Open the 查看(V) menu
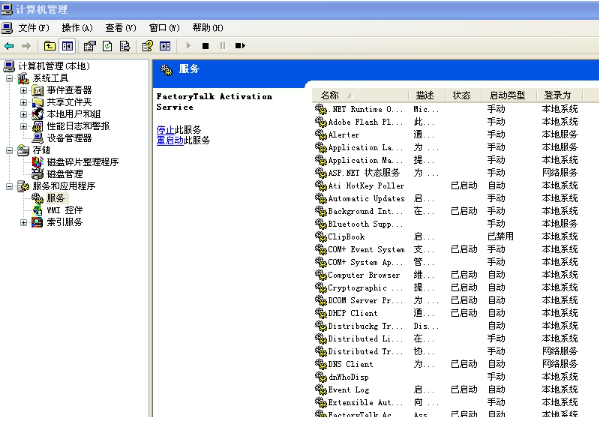Screen dimensions: 599x433 pyautogui.click(x=121, y=28)
